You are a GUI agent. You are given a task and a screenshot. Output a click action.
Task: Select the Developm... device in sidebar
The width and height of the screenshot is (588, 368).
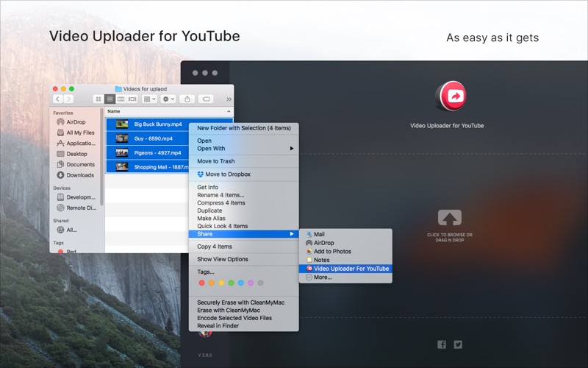point(76,197)
